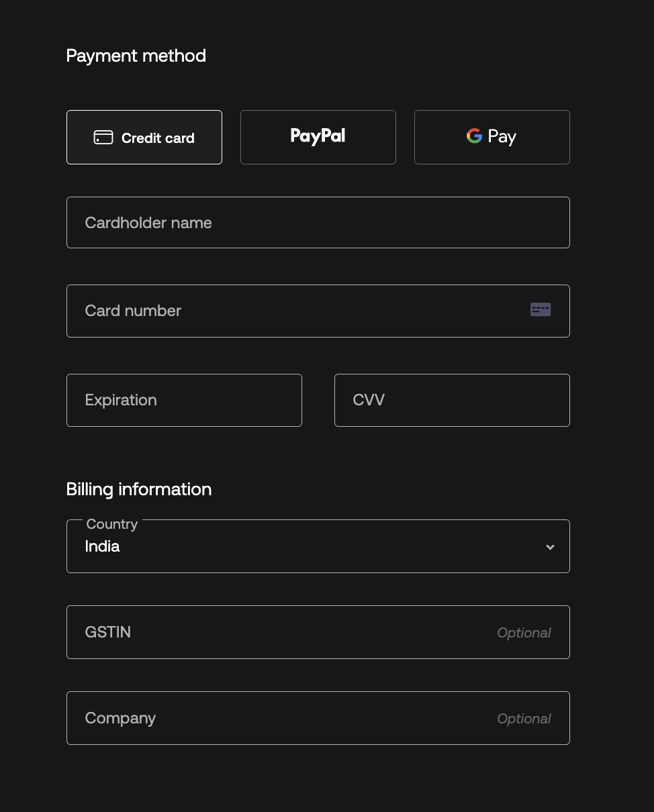Click into the Company field

[x=282, y=718]
